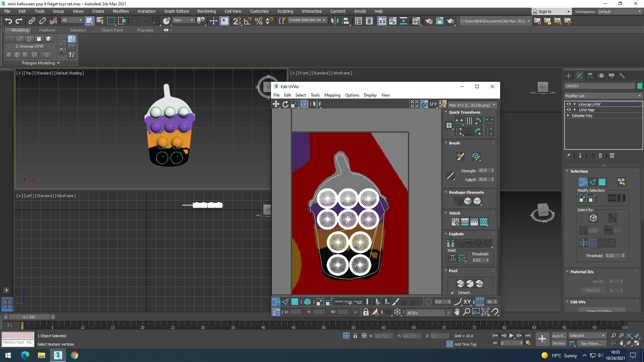
Task: Click the Line103 object color swatch
Action: tap(639, 86)
